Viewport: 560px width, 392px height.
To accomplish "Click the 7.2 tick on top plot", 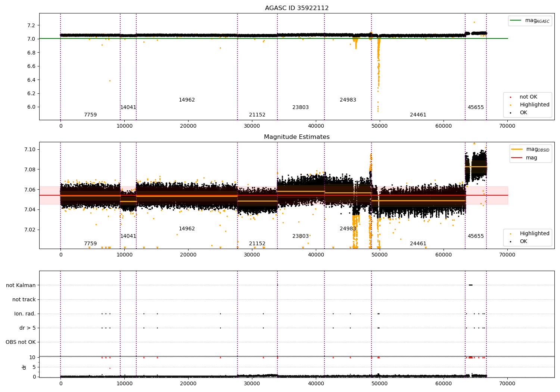I will click(31, 25).
